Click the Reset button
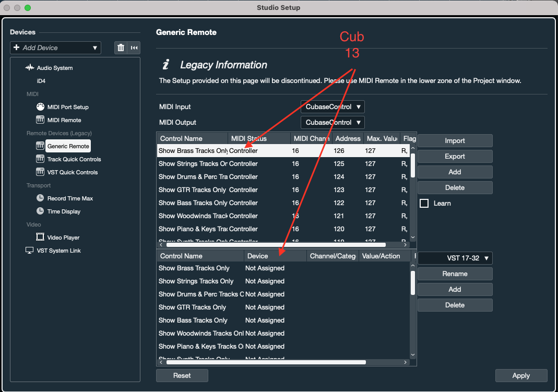Viewport: 558px width, 392px height. (182, 376)
